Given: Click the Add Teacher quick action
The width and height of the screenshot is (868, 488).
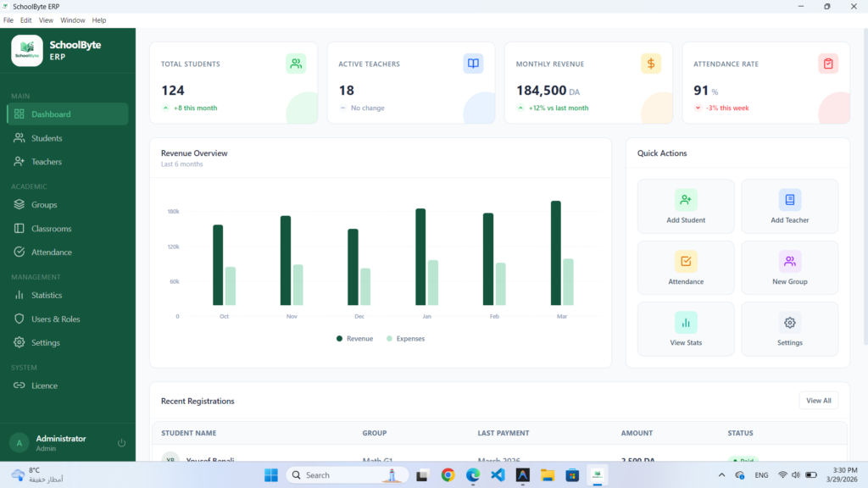Looking at the screenshot, I should pyautogui.click(x=789, y=207).
